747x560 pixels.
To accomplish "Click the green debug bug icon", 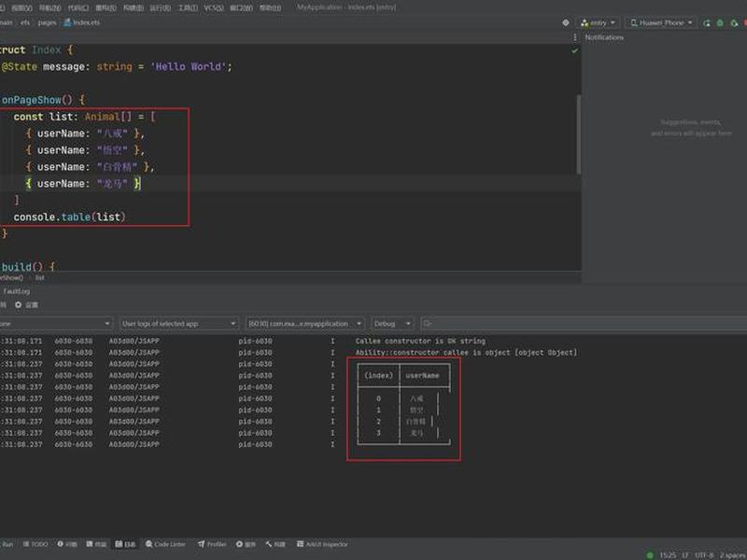I will (720, 22).
